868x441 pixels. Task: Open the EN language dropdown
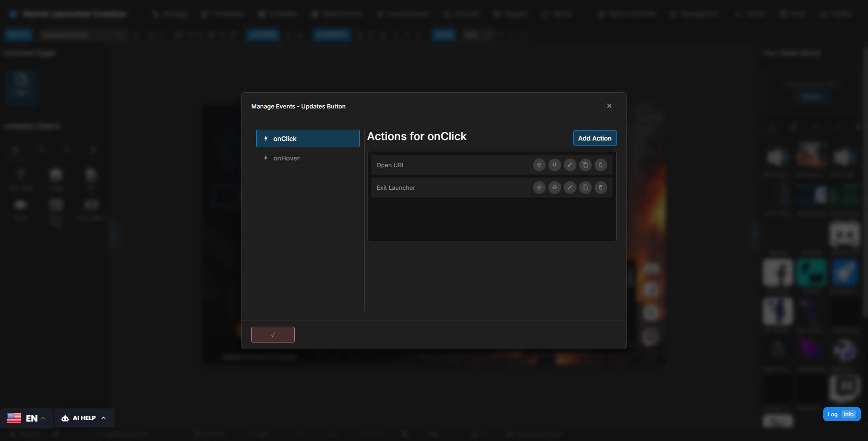coord(32,418)
